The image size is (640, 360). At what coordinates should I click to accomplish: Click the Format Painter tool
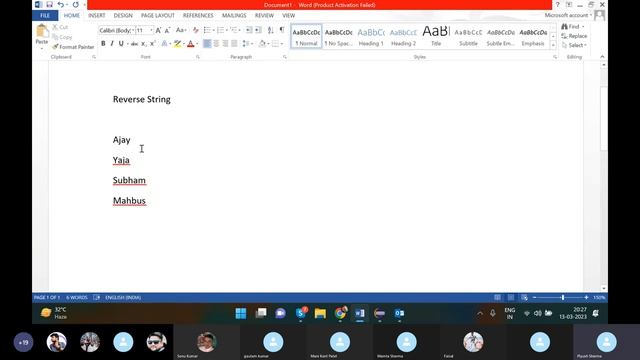73,47
